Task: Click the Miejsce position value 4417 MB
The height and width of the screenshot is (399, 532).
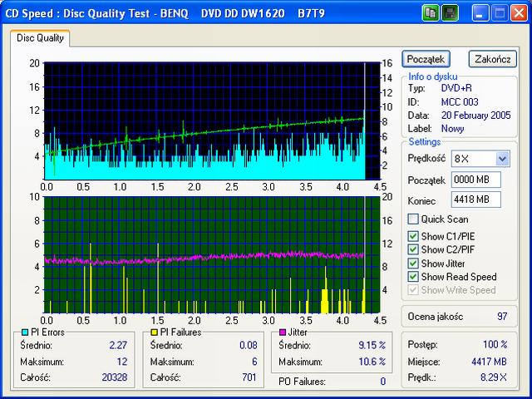Action: 490,362
